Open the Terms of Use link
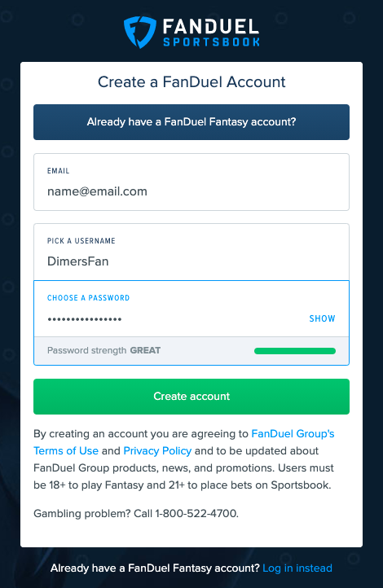Image resolution: width=383 pixels, height=588 pixels. tap(66, 450)
